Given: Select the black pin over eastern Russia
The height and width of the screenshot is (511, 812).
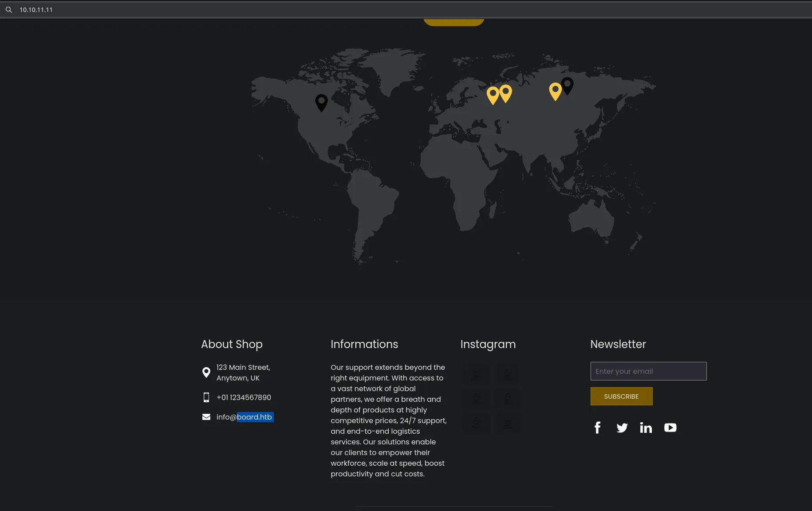Looking at the screenshot, I should tap(567, 85).
